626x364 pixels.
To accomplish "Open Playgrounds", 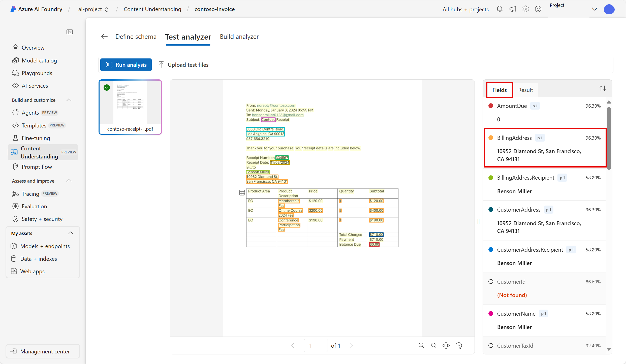I will tap(32, 73).
